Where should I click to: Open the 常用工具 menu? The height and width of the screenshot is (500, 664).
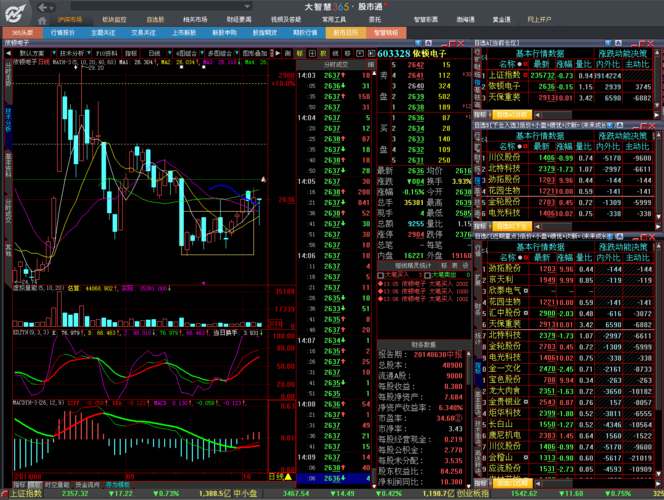coord(334,19)
